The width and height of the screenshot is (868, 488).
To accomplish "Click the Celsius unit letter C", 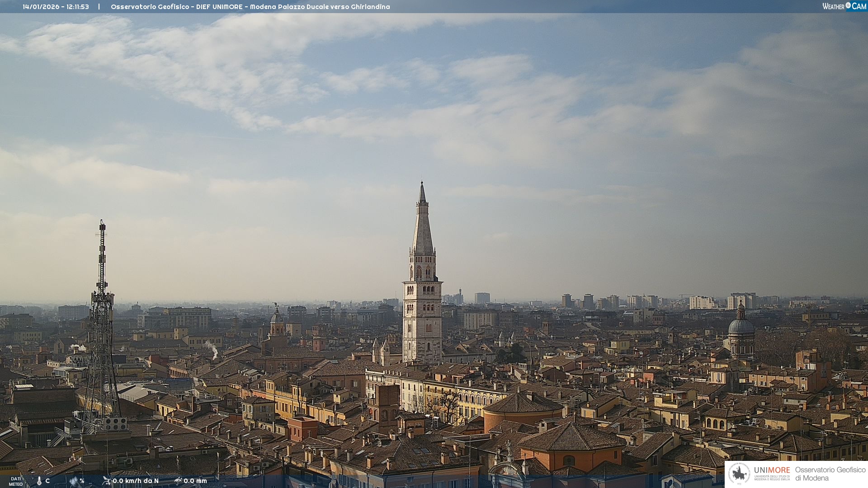I will click(47, 481).
